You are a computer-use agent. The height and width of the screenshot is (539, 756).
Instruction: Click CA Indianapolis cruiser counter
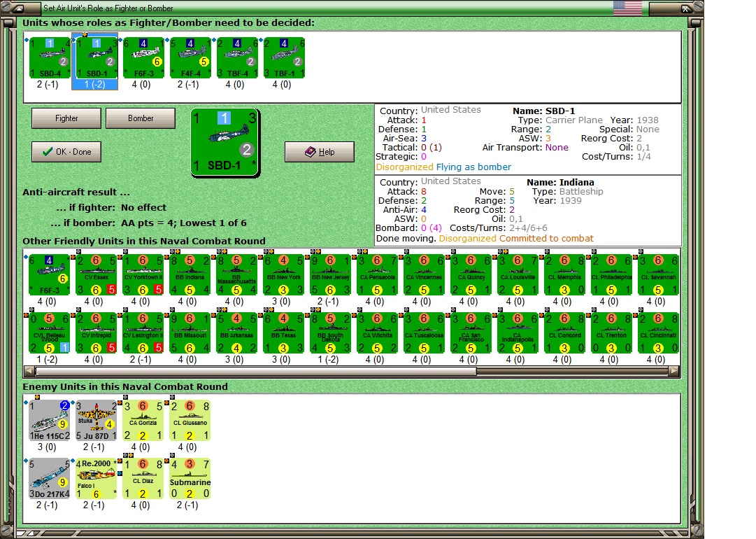point(518,333)
